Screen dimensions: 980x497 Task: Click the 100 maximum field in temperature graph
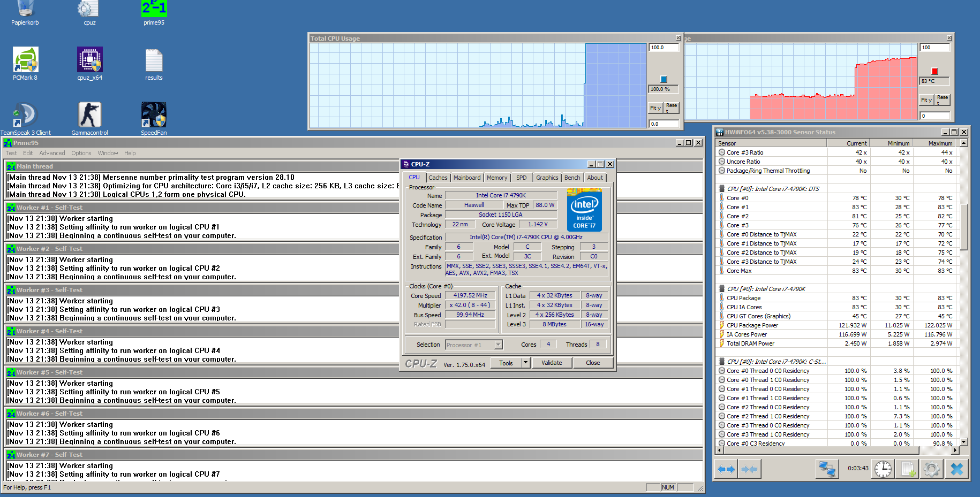[x=935, y=48]
